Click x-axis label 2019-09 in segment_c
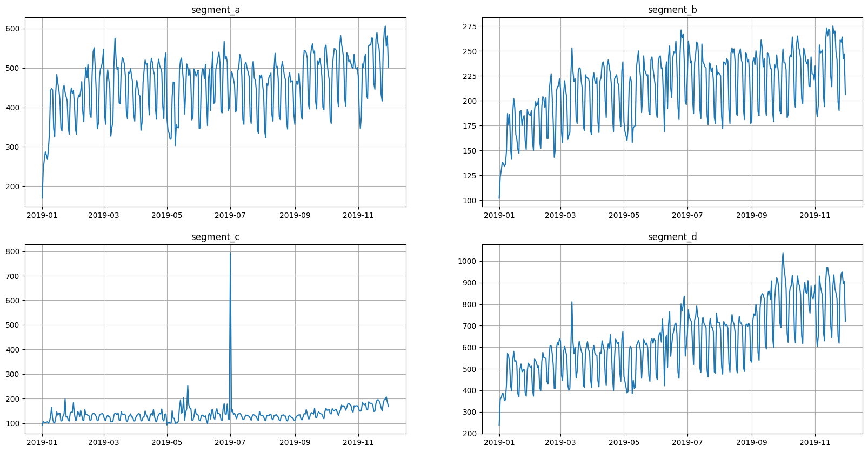868x452 pixels. [x=295, y=442]
